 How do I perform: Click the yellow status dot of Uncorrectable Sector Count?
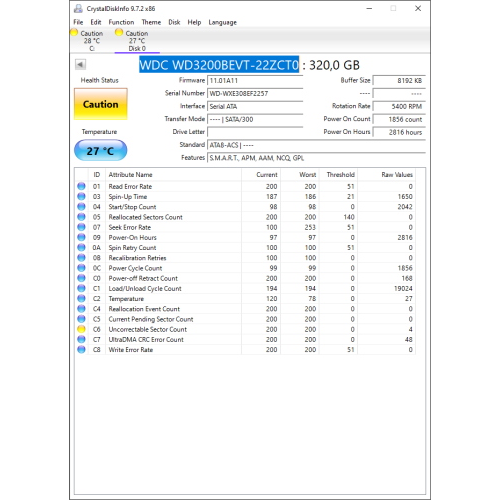81,329
